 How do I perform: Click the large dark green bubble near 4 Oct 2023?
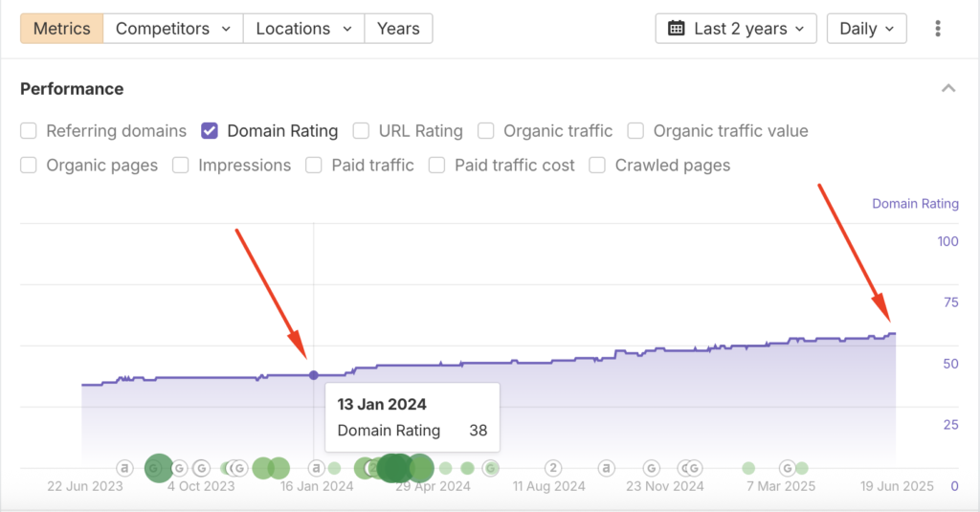[159, 468]
